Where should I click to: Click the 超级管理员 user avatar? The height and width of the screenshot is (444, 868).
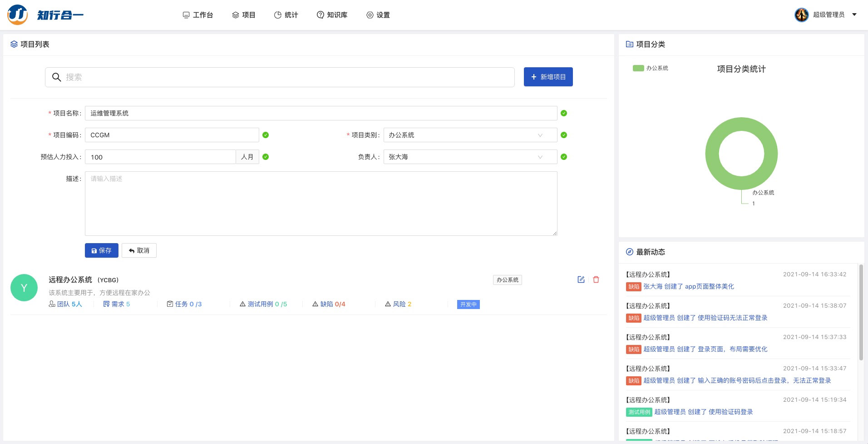tap(801, 15)
